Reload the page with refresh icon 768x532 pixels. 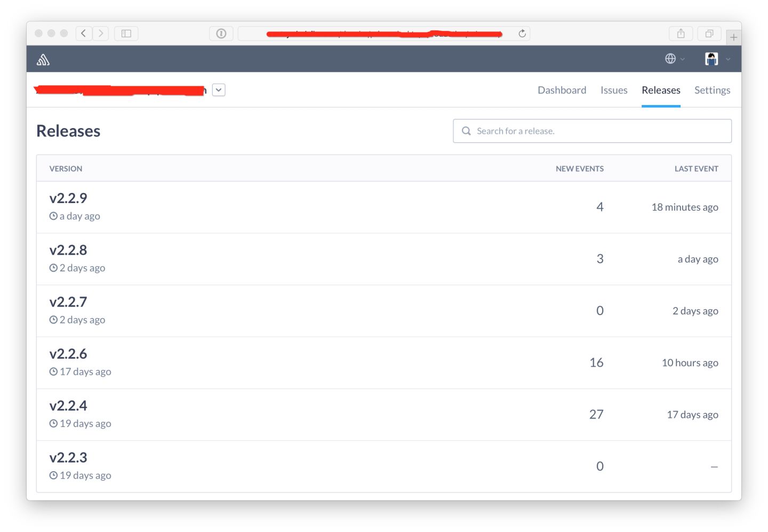pos(522,34)
